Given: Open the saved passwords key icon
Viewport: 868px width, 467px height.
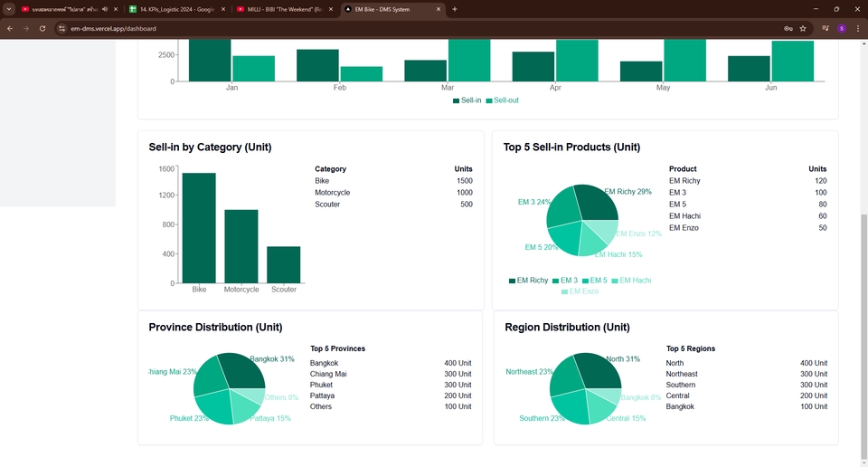Looking at the screenshot, I should (x=788, y=28).
